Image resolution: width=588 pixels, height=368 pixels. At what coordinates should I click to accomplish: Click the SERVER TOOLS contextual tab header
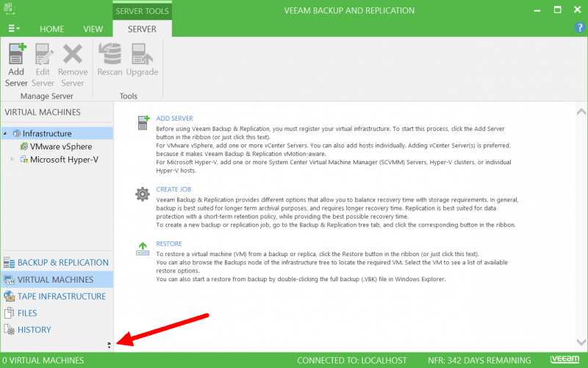coord(142,11)
